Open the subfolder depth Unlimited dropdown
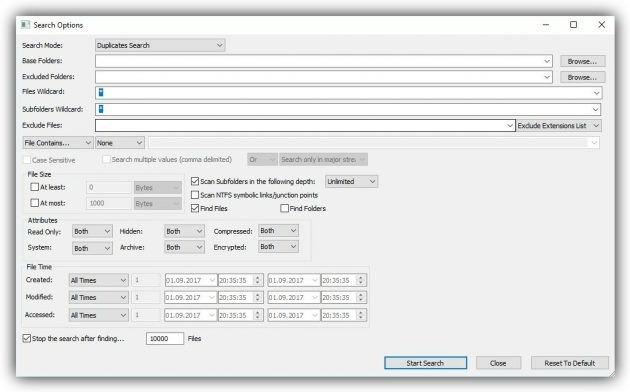The height and width of the screenshot is (392, 630). click(351, 182)
